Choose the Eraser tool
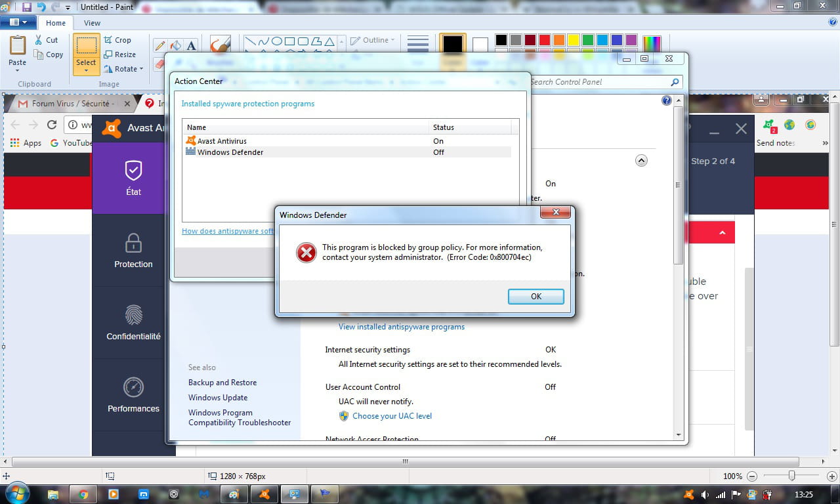 tap(159, 64)
